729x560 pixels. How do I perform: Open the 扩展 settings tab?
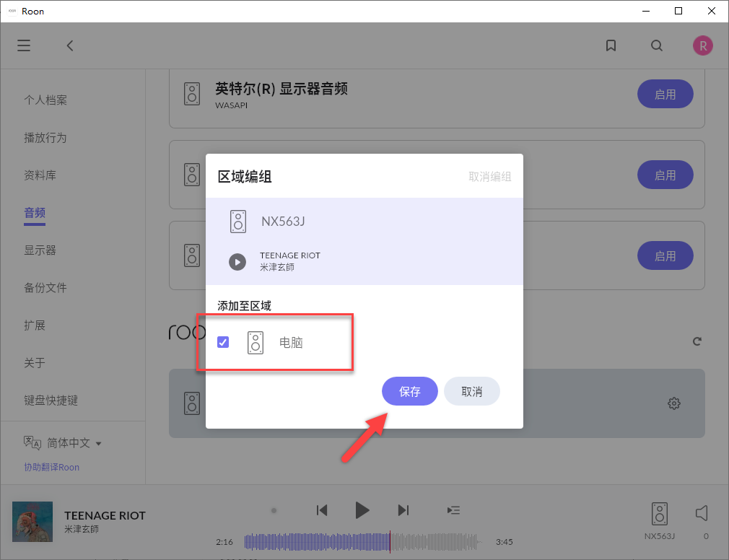[x=35, y=325]
